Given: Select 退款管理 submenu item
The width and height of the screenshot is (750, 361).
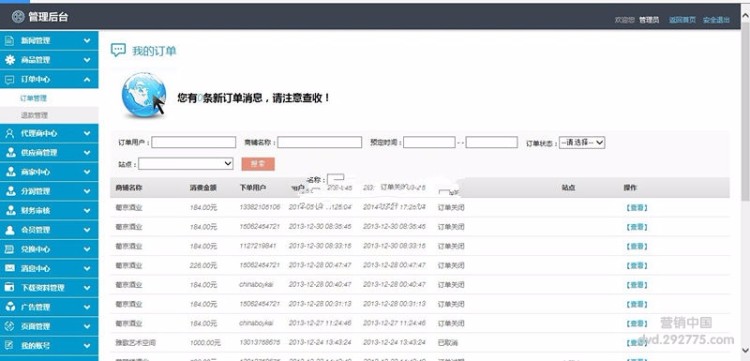Looking at the screenshot, I should pyautogui.click(x=34, y=115).
